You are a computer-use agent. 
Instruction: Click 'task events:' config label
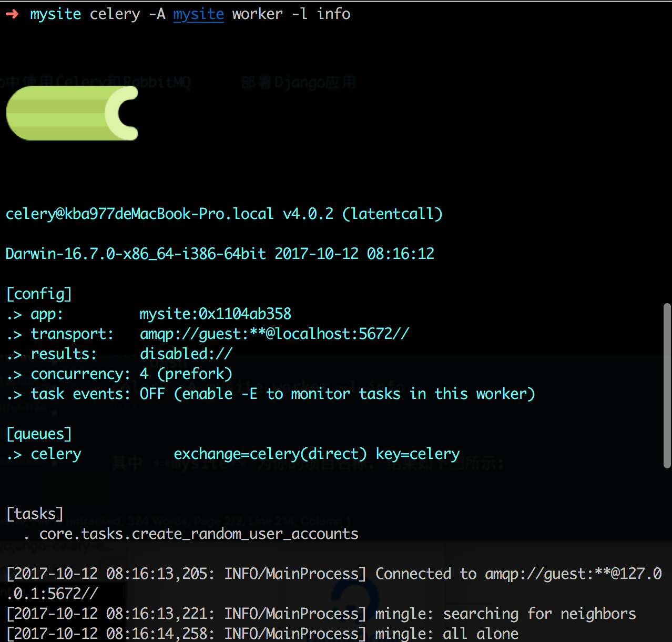81,394
